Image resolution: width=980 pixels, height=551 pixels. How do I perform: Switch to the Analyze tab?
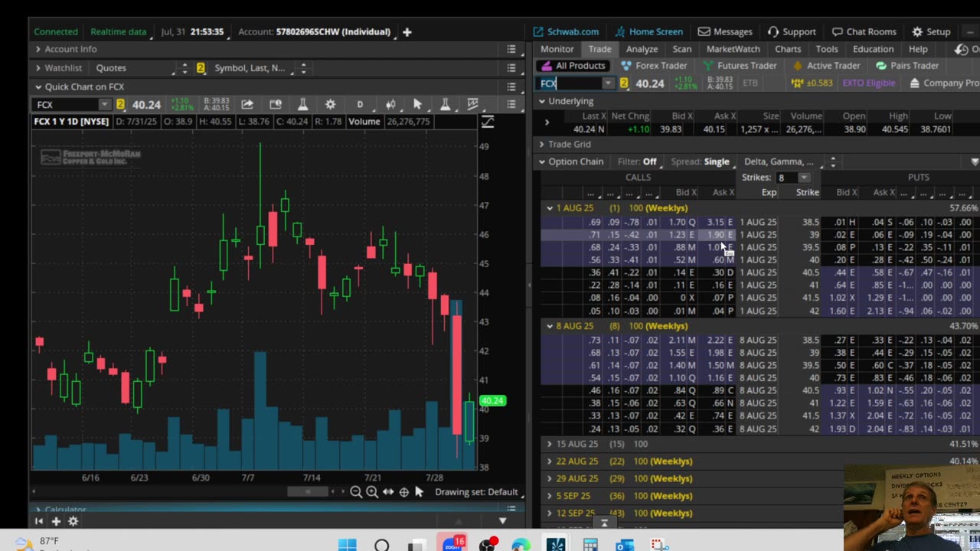642,49
